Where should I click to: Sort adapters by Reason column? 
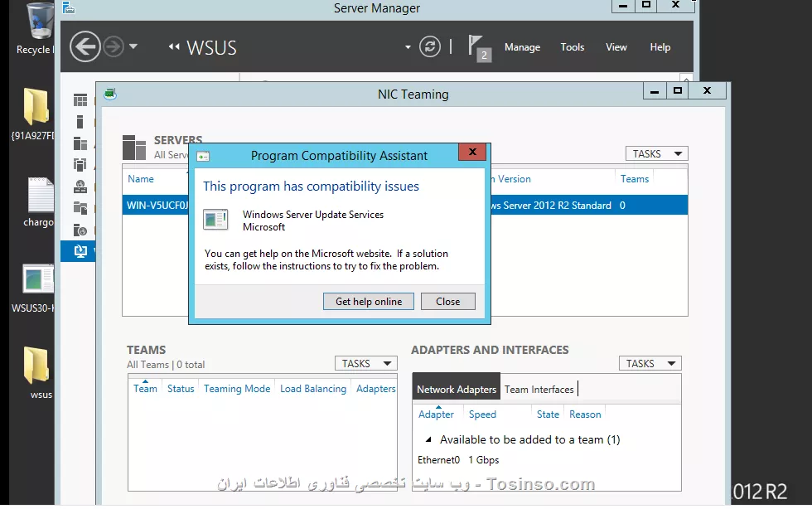click(585, 414)
